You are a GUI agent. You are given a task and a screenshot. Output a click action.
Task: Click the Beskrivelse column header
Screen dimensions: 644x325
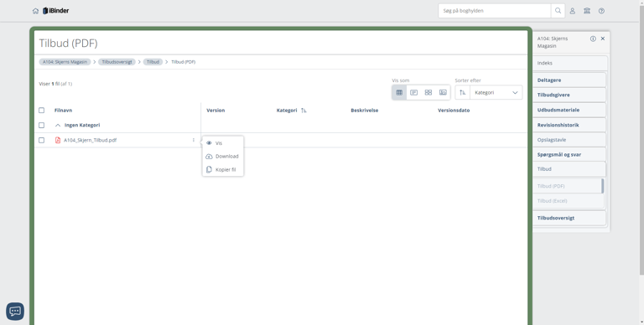364,111
